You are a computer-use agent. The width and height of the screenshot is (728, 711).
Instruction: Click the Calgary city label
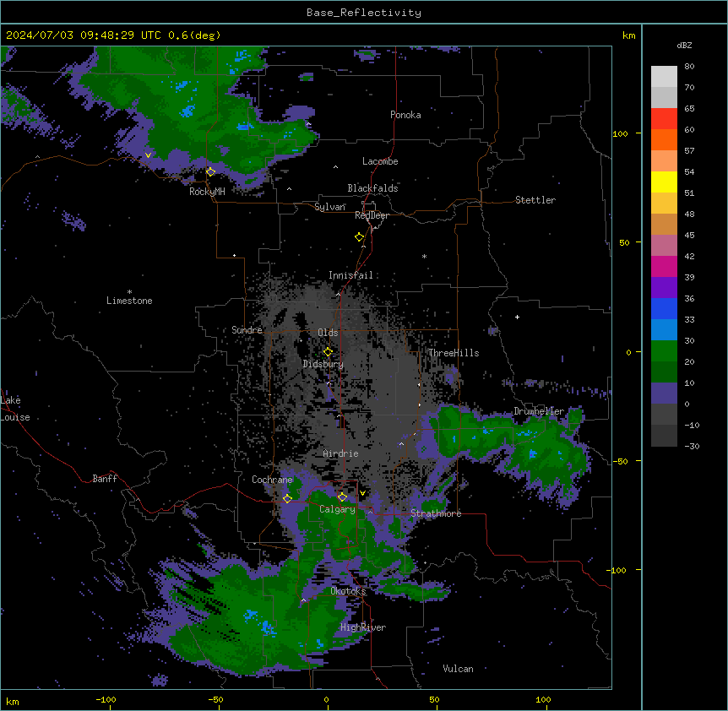pyautogui.click(x=337, y=509)
